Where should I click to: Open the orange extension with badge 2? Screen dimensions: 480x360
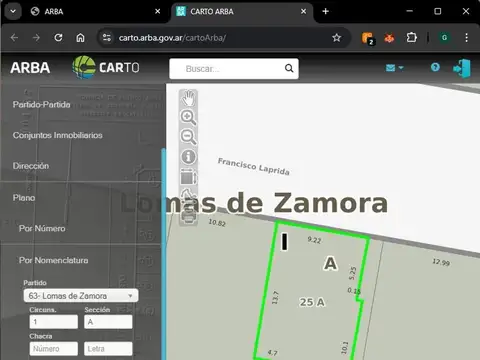pyautogui.click(x=368, y=38)
